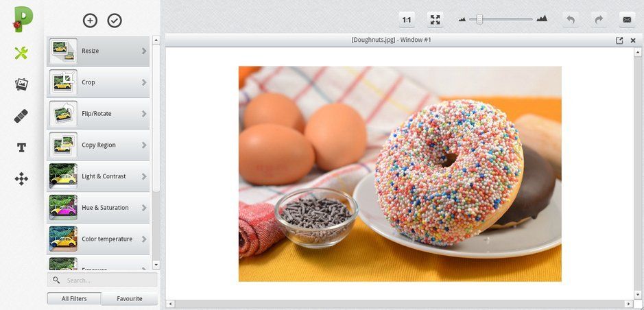Select the Color temperature label text
644x310 pixels.
pos(107,239)
